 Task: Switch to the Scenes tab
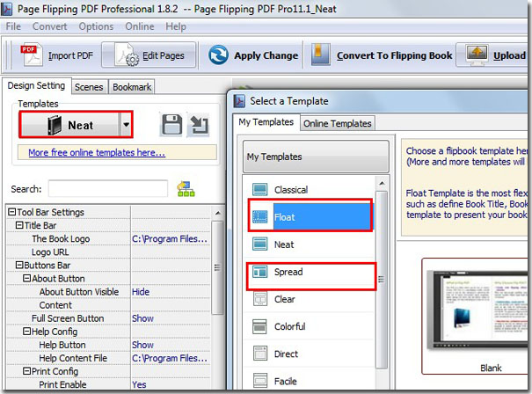[x=89, y=87]
